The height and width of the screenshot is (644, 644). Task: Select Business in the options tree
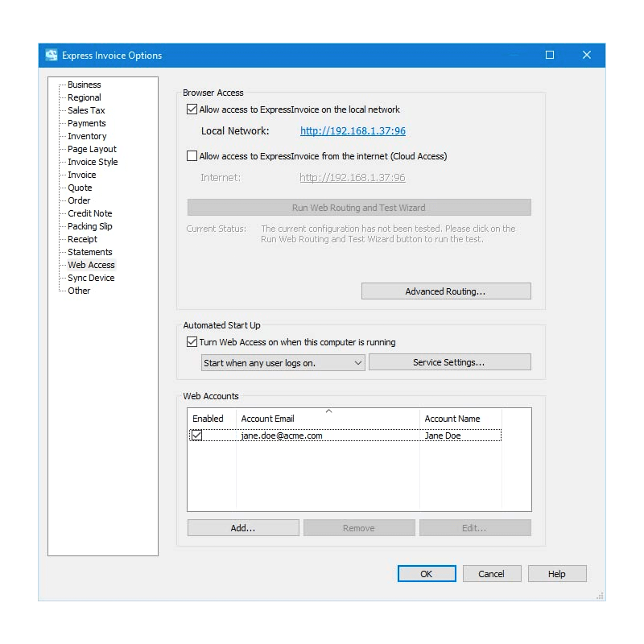point(85,85)
